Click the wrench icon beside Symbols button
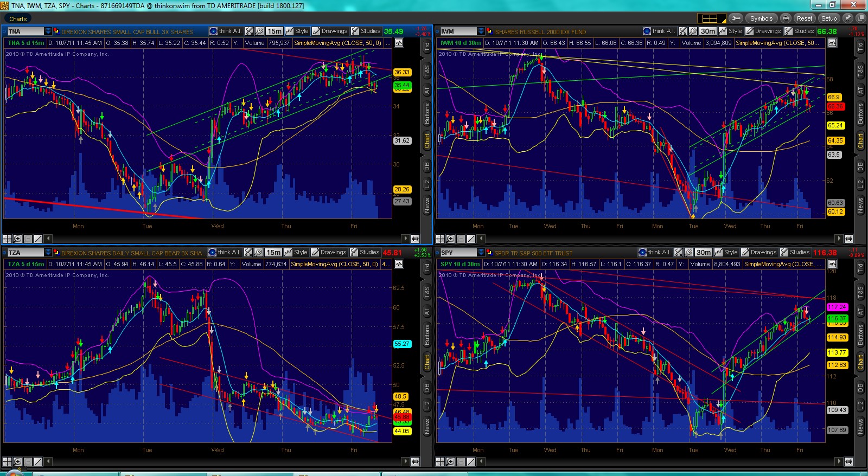This screenshot has height=476, width=868. pos(736,18)
